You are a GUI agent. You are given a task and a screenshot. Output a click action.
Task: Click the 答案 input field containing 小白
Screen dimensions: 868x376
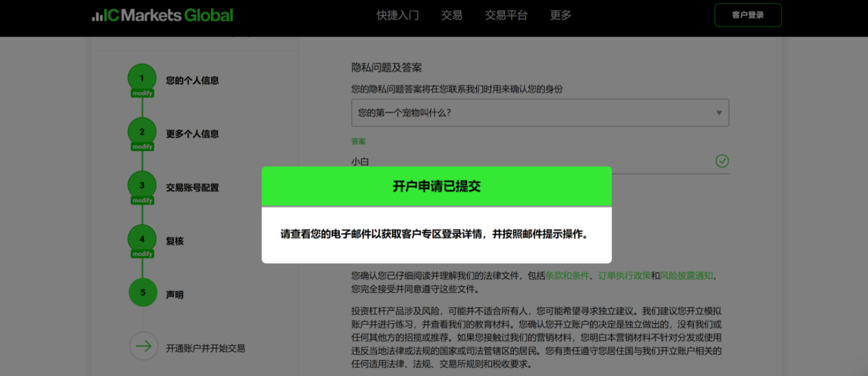click(x=528, y=162)
